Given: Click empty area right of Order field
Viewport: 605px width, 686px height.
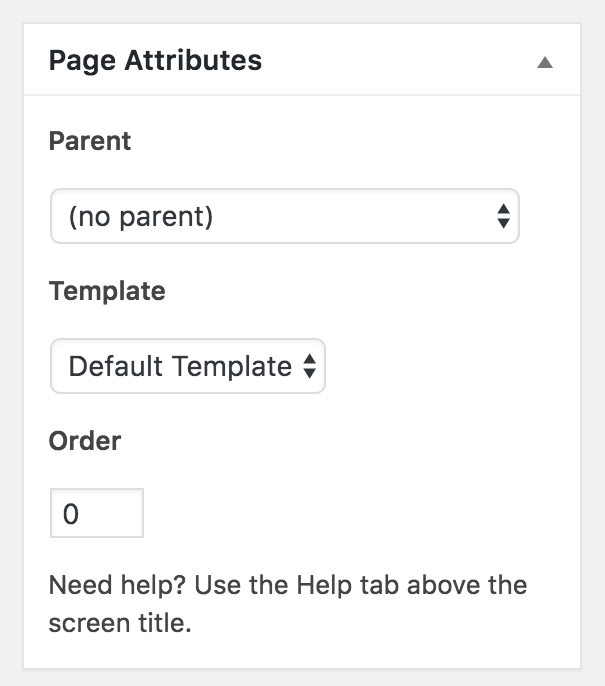Looking at the screenshot, I should tap(350, 513).
